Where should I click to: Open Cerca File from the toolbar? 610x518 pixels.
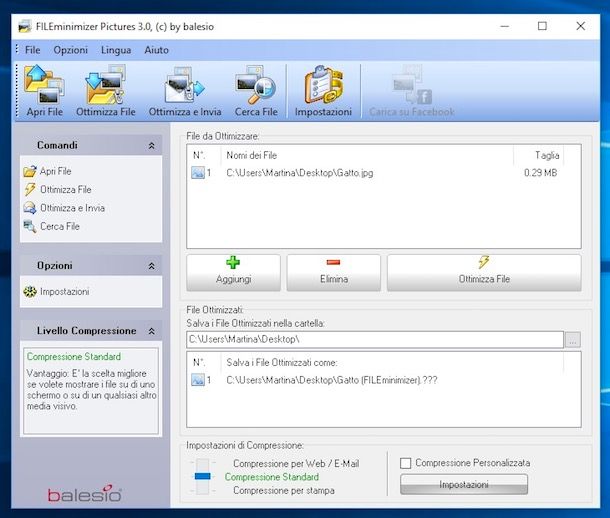(255, 92)
